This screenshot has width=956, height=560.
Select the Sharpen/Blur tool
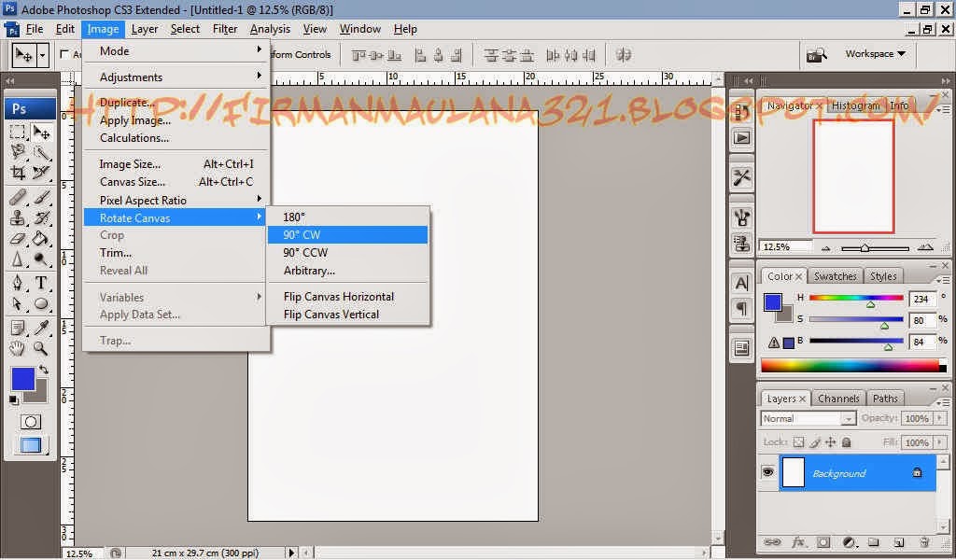click(x=18, y=259)
